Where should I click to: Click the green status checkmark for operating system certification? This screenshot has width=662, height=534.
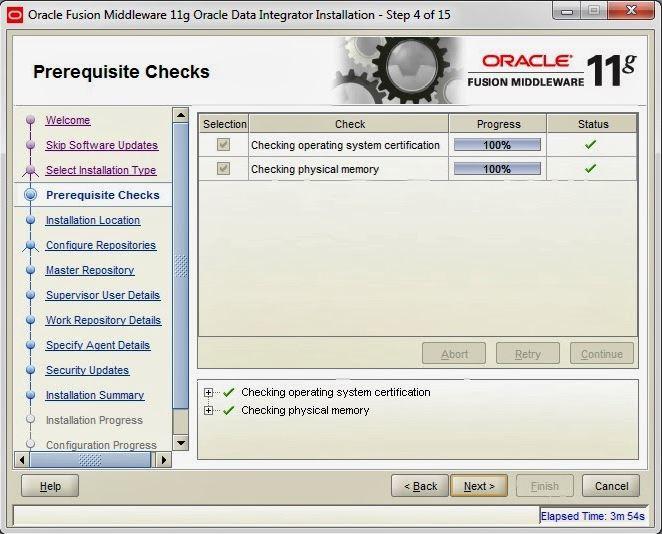point(591,145)
